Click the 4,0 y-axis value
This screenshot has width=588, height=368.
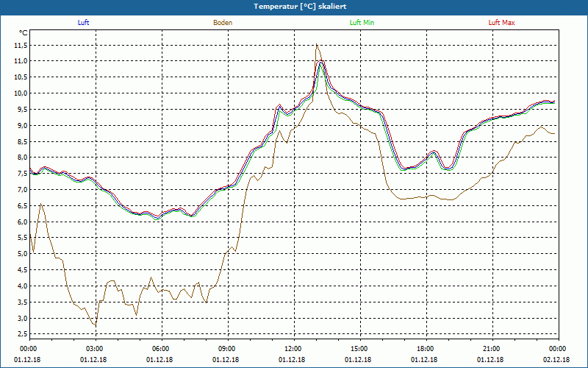22,286
